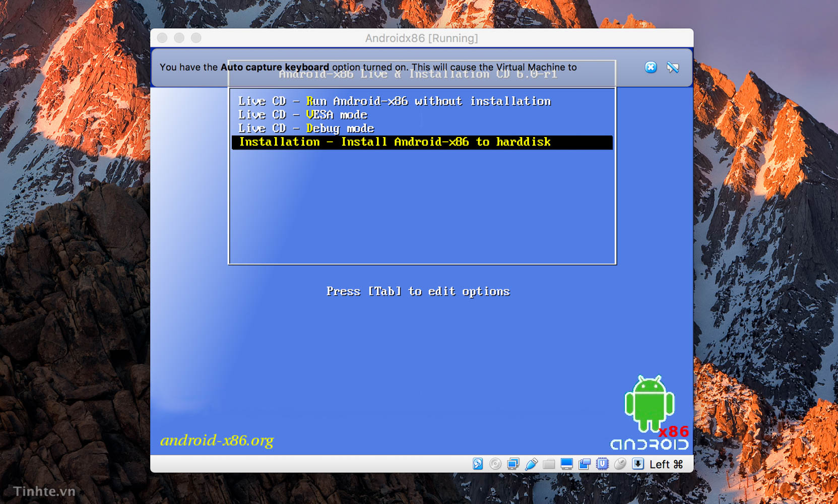Click the yellow minimize window button

click(179, 38)
